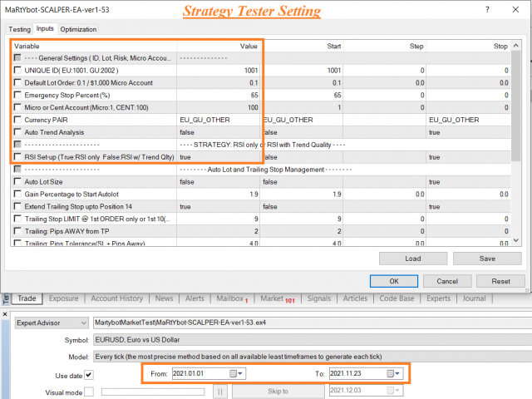Open the Market tab

coord(277,298)
